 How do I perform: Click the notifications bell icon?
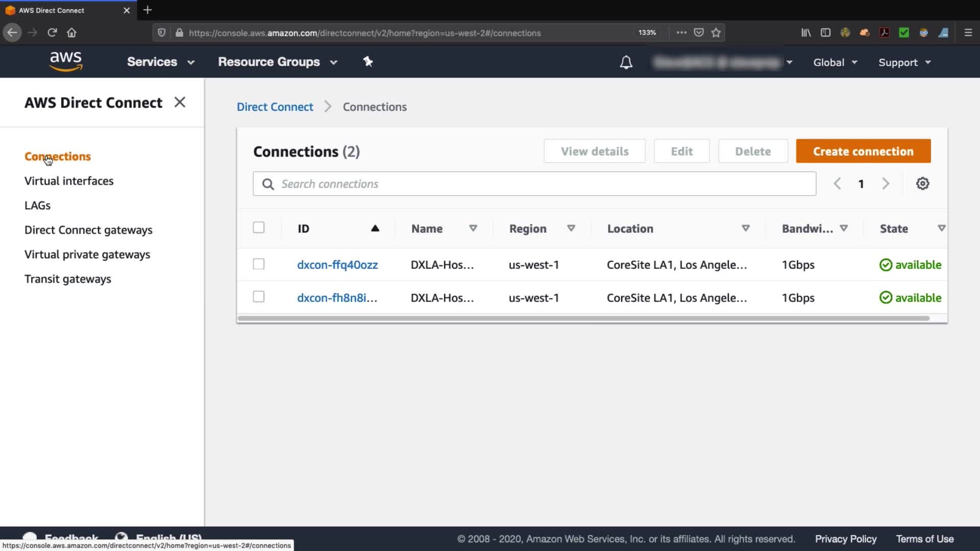(626, 62)
